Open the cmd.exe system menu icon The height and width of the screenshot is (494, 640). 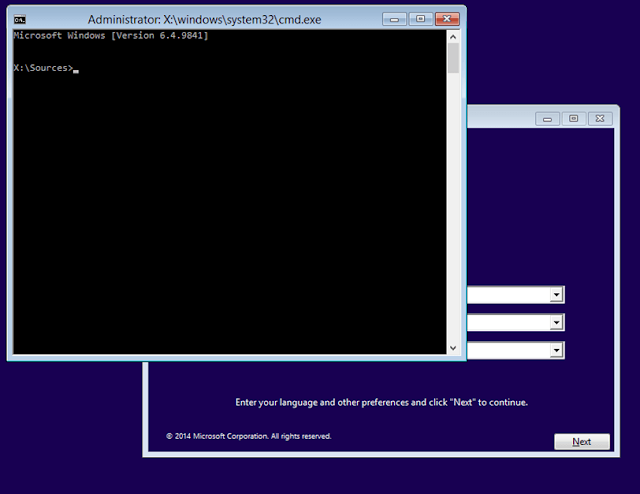click(x=20, y=19)
